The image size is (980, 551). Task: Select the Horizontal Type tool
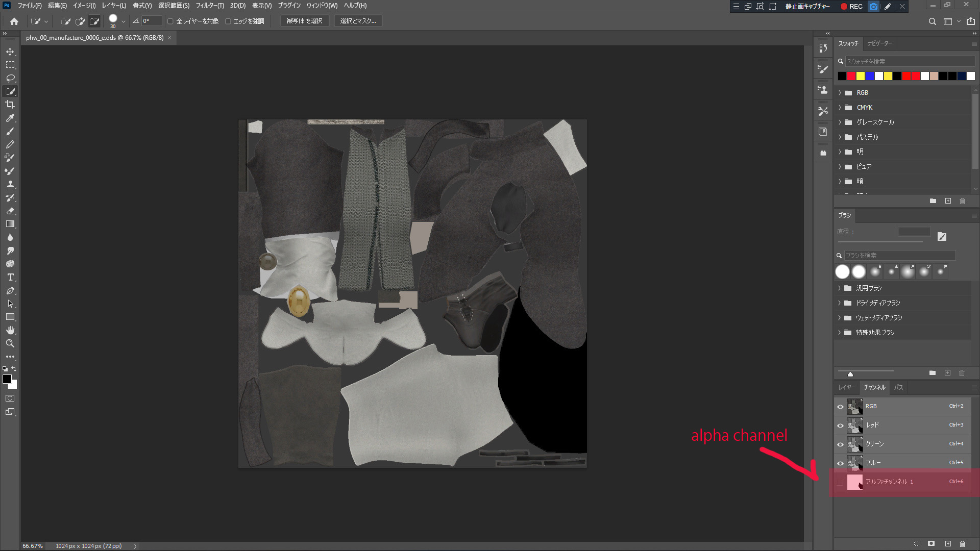coord(10,277)
